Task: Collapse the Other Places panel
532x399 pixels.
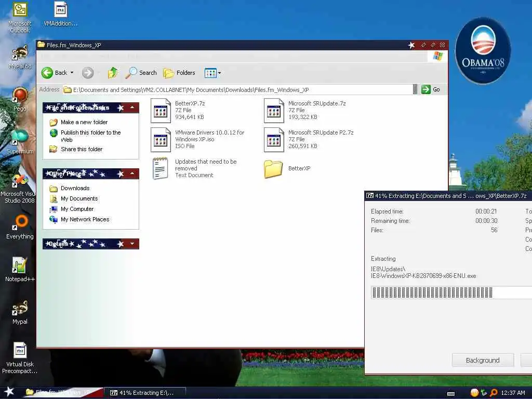Action: 132,174
